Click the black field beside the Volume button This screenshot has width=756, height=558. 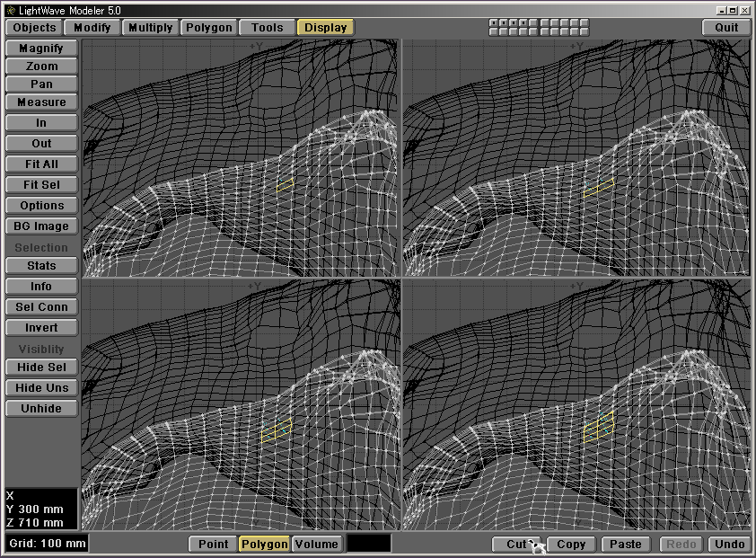point(369,544)
